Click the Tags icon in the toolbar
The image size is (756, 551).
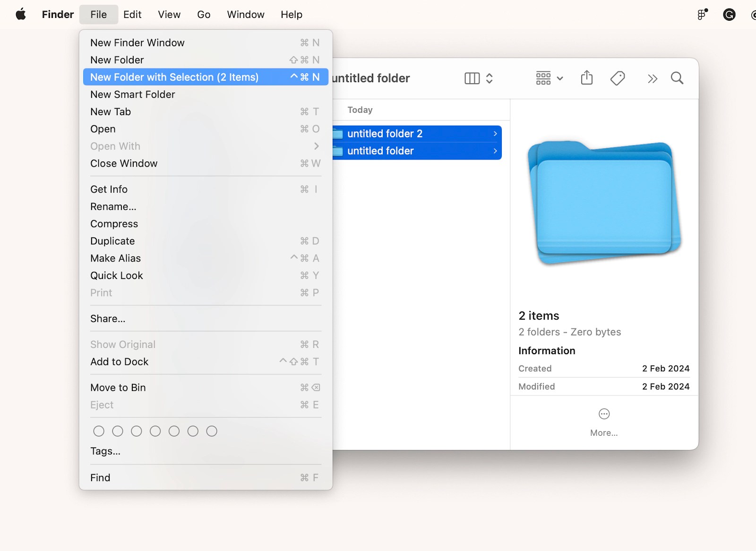(x=618, y=78)
